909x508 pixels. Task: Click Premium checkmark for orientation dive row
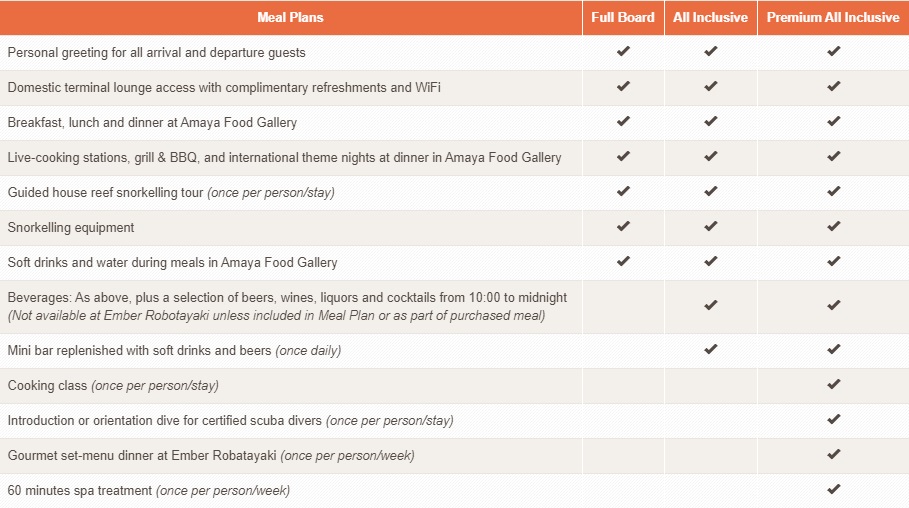pyautogui.click(x=833, y=420)
